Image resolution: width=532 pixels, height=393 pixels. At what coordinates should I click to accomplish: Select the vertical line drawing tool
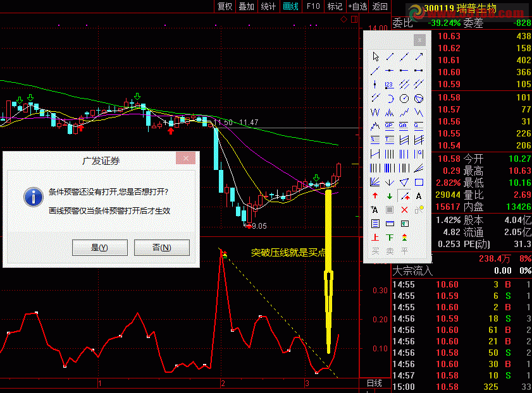375,85
